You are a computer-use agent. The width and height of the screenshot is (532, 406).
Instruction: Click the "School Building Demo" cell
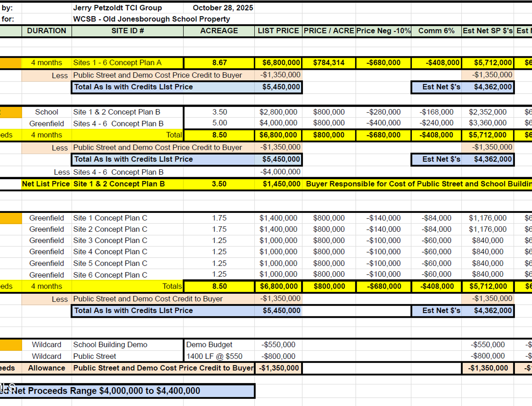click(x=128, y=345)
